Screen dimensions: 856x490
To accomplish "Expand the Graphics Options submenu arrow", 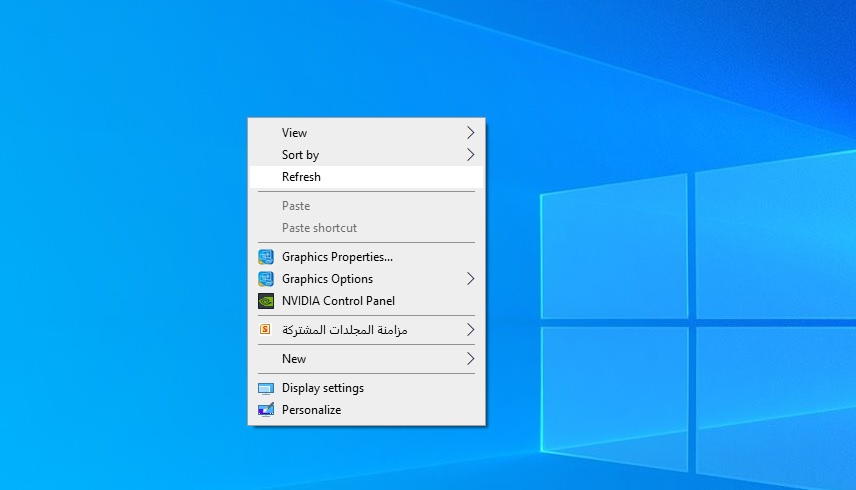I will 471,279.
